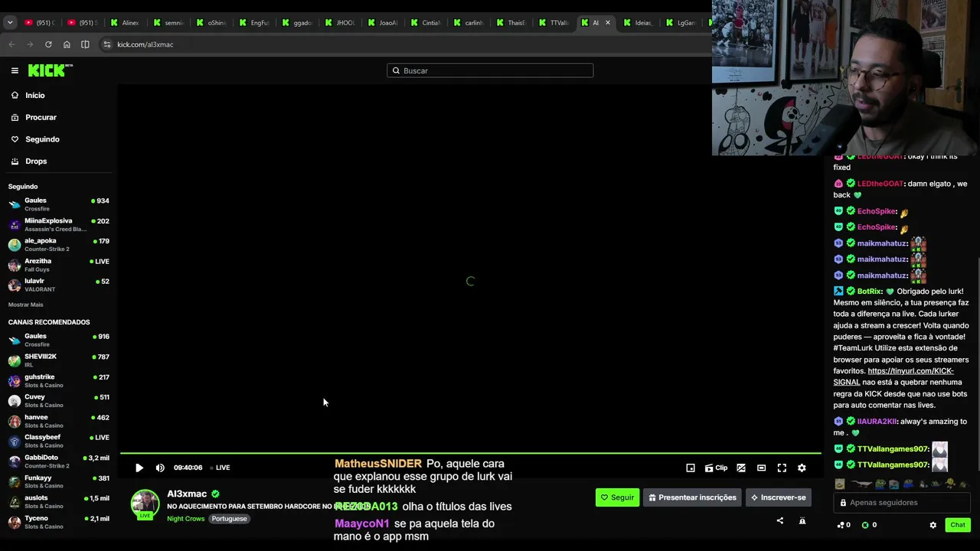
Task: Open ale_apoka channel in followed list
Action: [x=58, y=245]
